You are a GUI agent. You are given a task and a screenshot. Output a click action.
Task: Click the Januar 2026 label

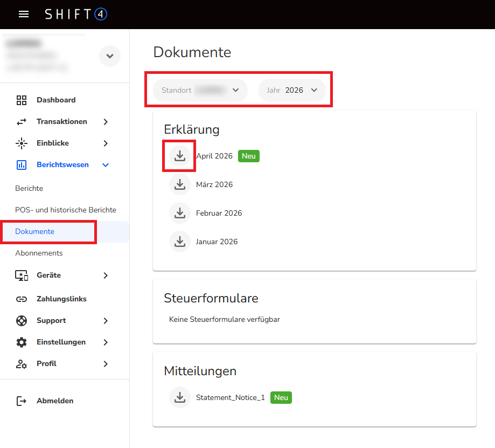pyautogui.click(x=217, y=242)
